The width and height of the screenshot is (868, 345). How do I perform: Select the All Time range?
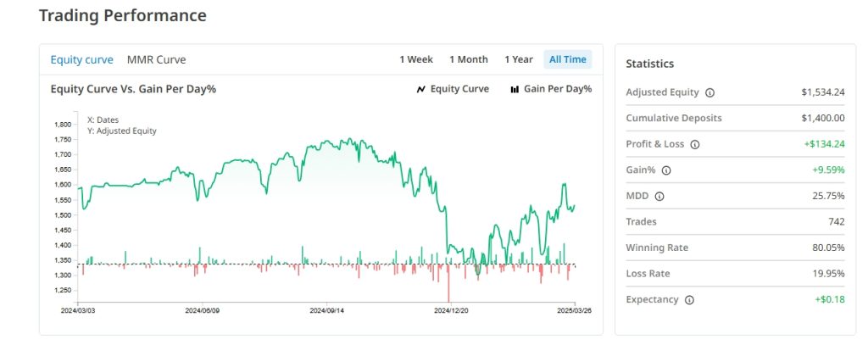click(567, 59)
